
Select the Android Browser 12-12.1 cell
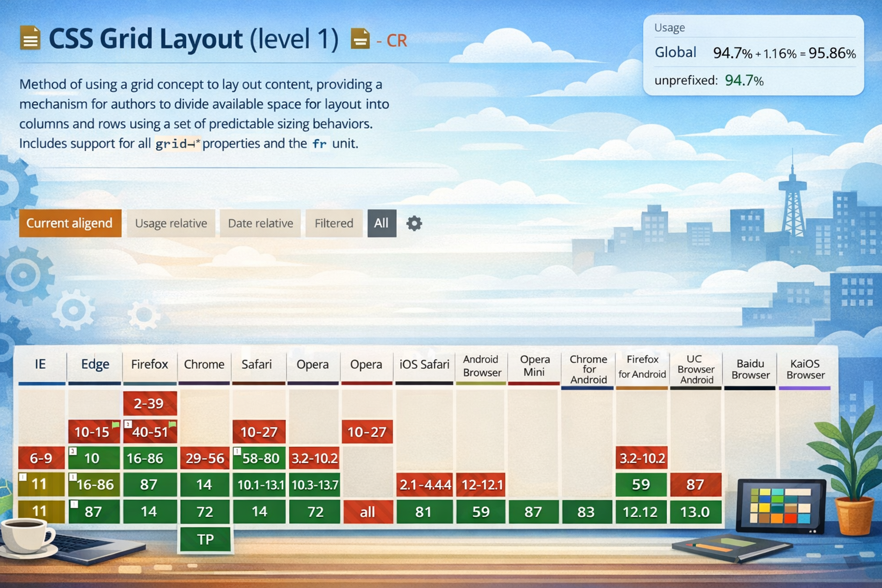(x=481, y=484)
